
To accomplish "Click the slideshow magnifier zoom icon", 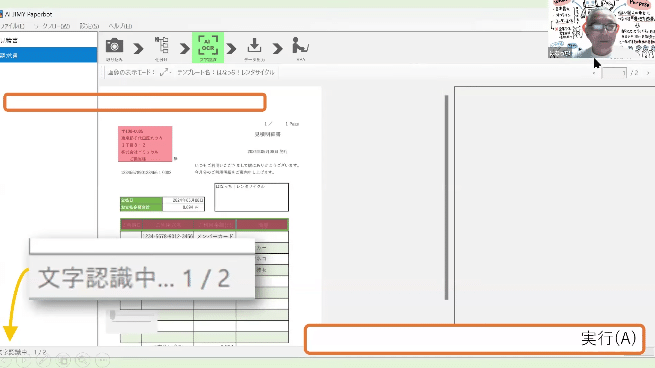I will pyautogui.click(x=83, y=360).
